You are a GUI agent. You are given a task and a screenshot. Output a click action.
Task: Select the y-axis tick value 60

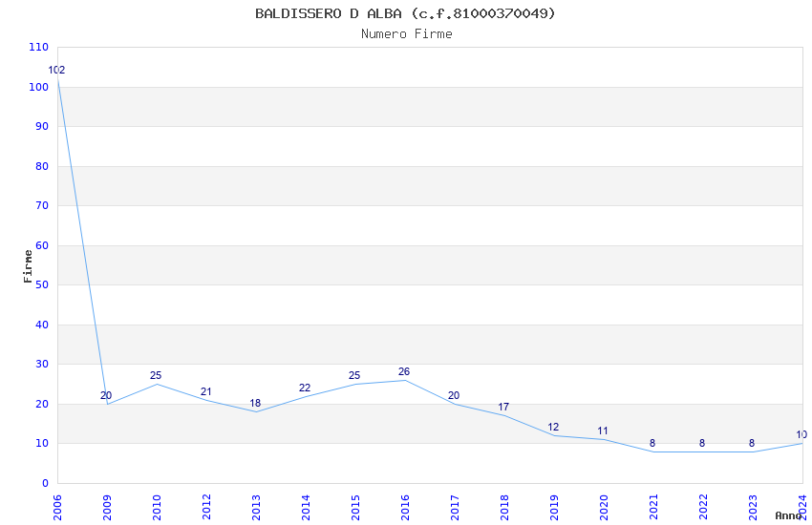pos(42,245)
